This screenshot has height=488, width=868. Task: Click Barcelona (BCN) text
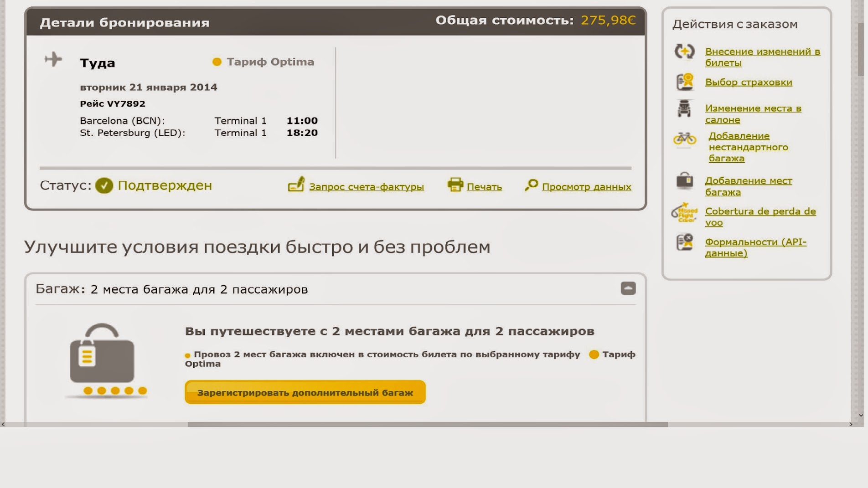click(122, 121)
